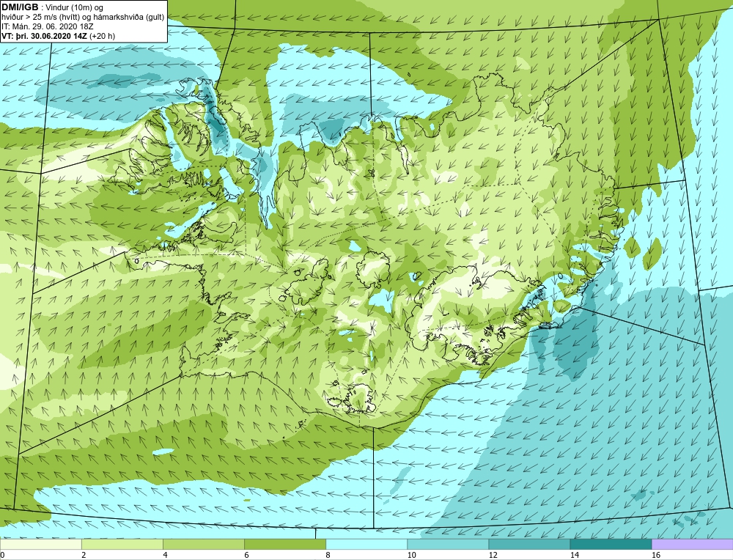This screenshot has height=560, width=733.
Task: Select the 12–14 m/s teal swatch
Action: (x=528, y=544)
